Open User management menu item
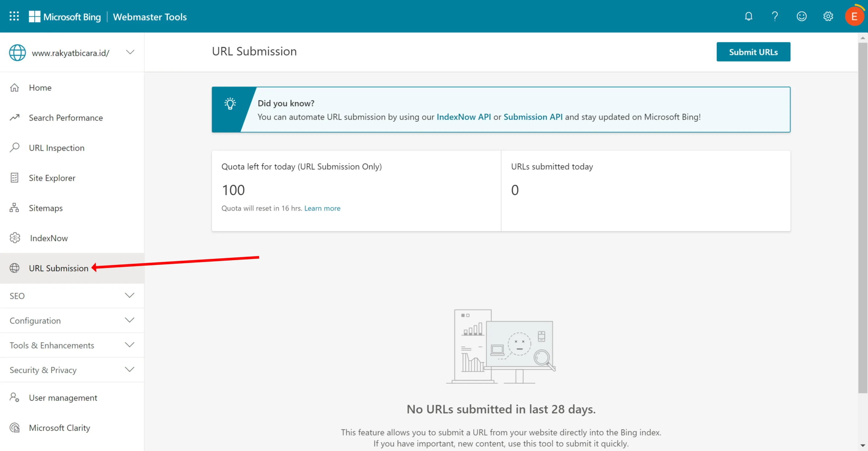The width and height of the screenshot is (868, 451). 72,397
